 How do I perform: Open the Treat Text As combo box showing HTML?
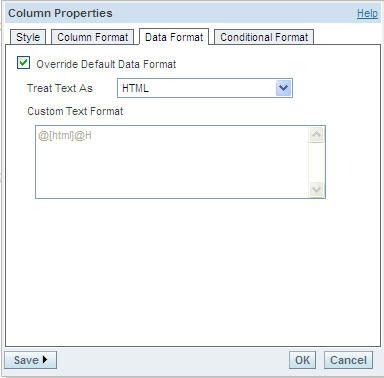(x=205, y=88)
